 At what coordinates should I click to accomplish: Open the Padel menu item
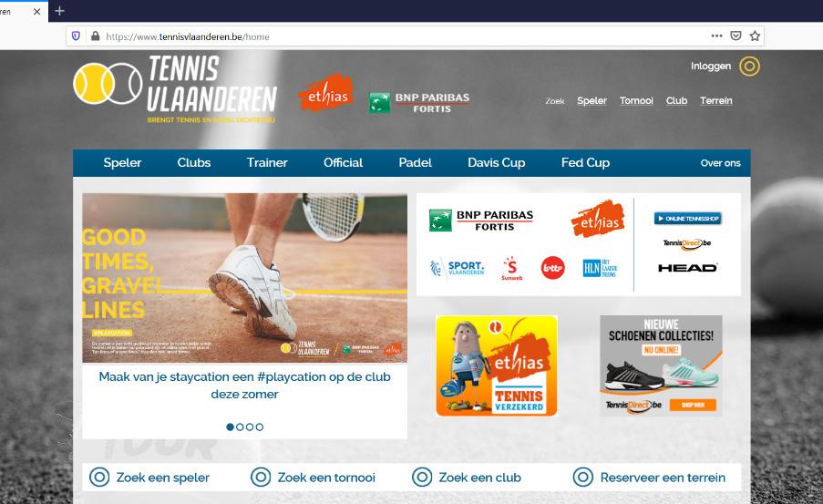[x=416, y=163]
